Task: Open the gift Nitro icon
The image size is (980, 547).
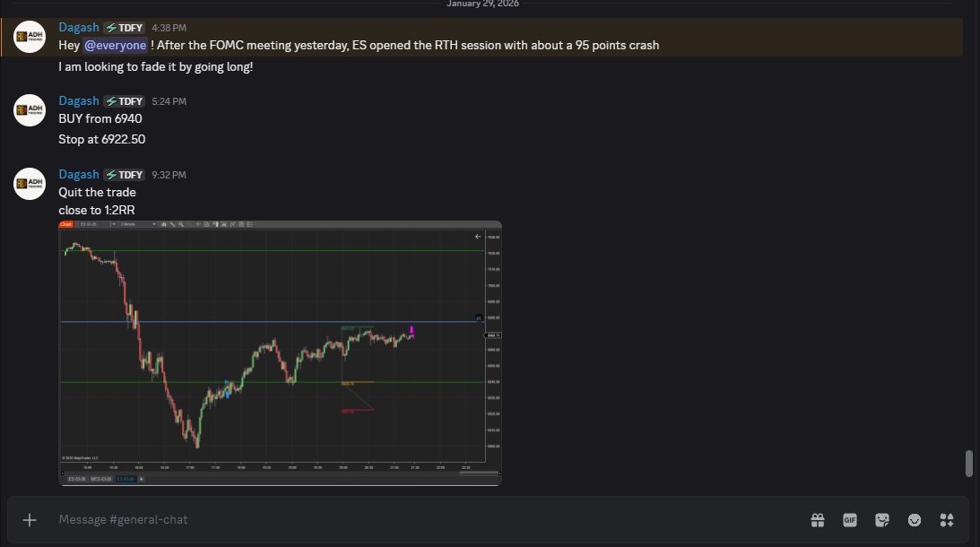Action: click(818, 520)
